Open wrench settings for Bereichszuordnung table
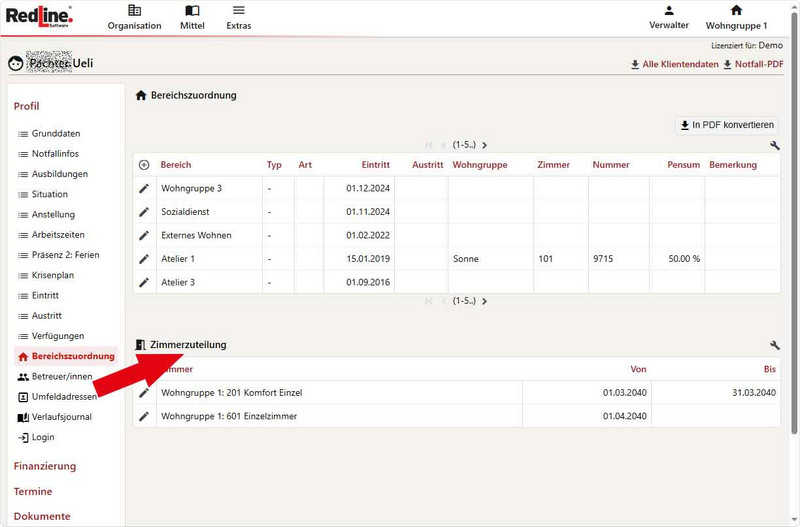The width and height of the screenshot is (800, 527). 774,146
